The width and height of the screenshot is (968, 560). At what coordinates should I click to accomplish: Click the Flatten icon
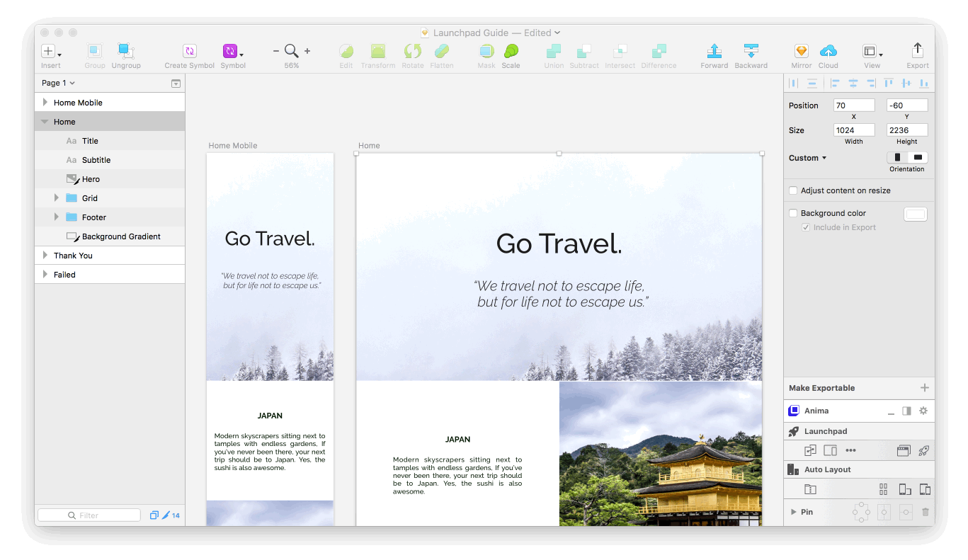click(441, 51)
